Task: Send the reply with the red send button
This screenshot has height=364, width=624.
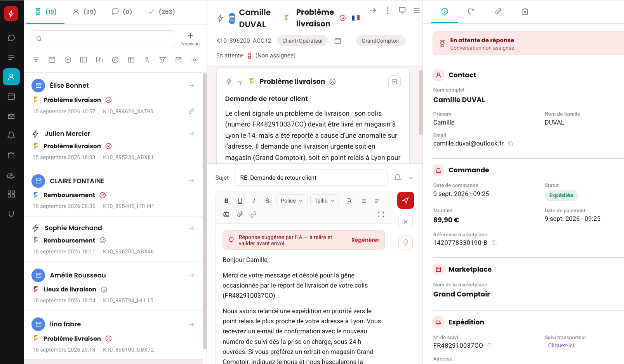Action: tap(405, 200)
